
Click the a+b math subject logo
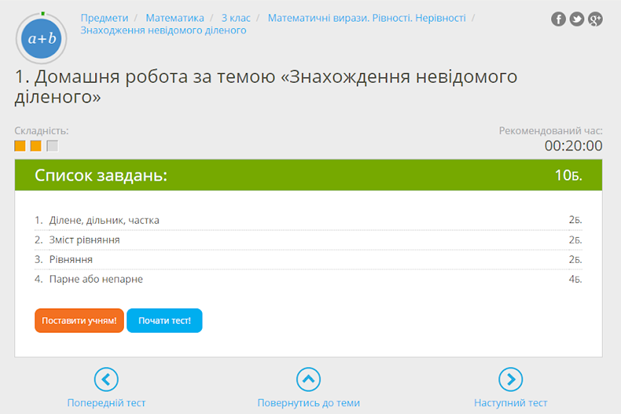[42, 38]
